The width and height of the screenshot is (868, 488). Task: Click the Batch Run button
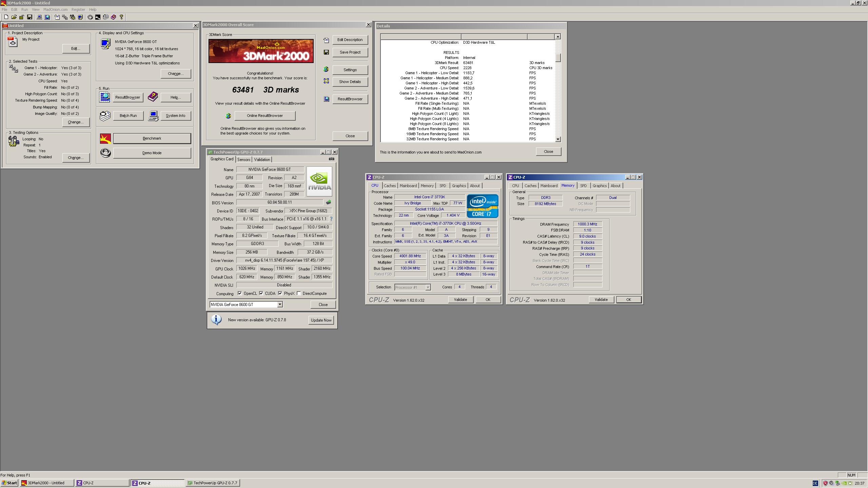point(128,116)
